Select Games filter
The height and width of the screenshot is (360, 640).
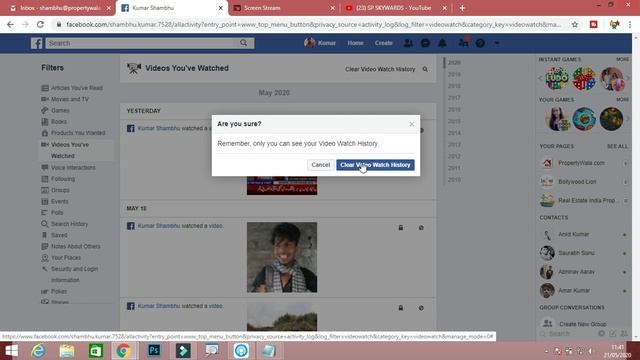click(x=56, y=110)
